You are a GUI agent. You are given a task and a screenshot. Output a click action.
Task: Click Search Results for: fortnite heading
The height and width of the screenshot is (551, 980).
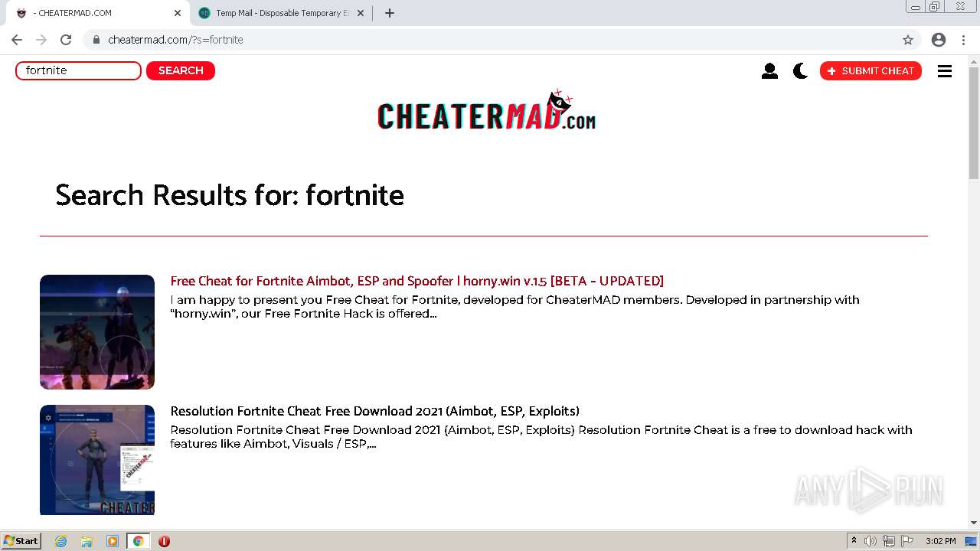pyautogui.click(x=230, y=195)
